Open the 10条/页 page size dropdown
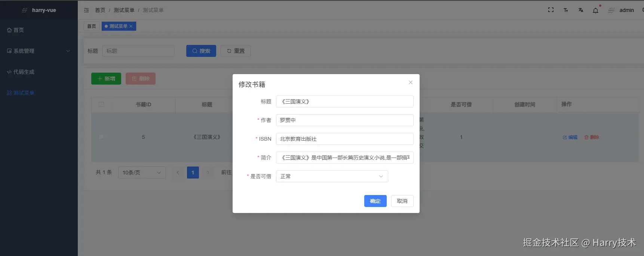 (x=142, y=173)
